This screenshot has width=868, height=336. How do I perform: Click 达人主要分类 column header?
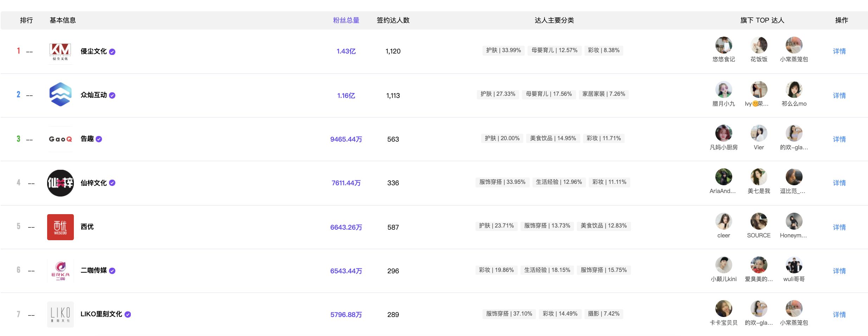[x=554, y=20]
